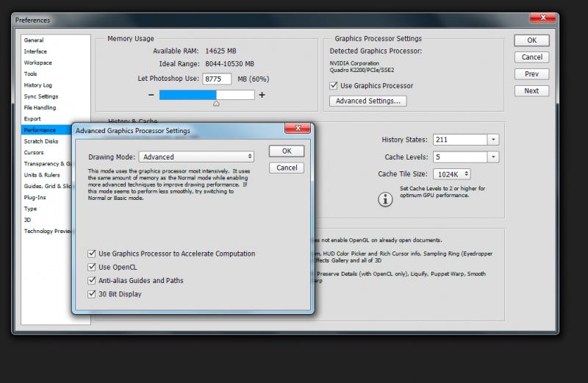Confirm with OK in Advanced Graphics dialog
Viewport: 588px width, 383px height.
(287, 151)
